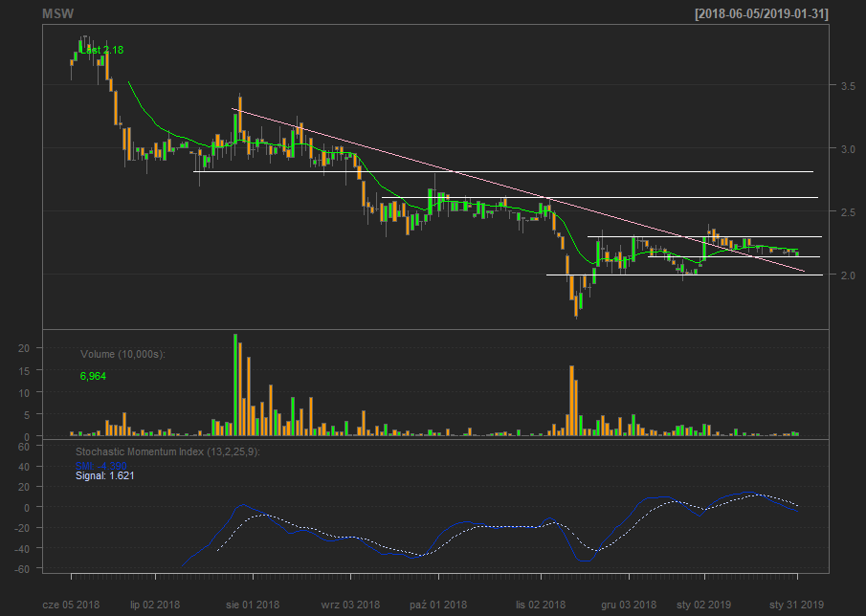Click the 'lis 02 2018' date label
Viewport: 866px width, 616px height.
coord(541,605)
